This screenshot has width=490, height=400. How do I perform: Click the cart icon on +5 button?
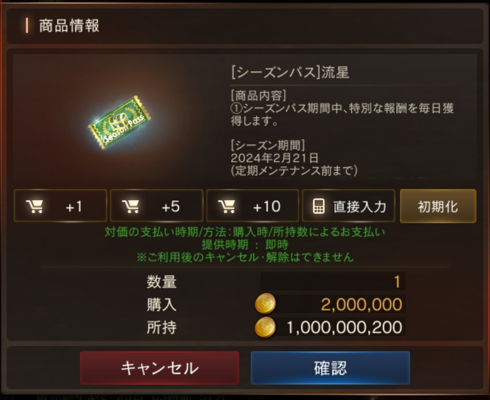[131, 206]
